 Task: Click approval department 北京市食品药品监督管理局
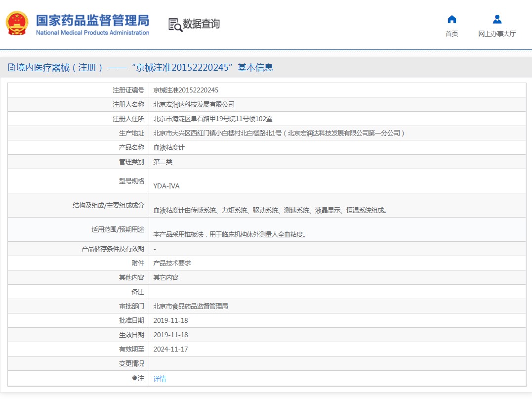(x=191, y=306)
